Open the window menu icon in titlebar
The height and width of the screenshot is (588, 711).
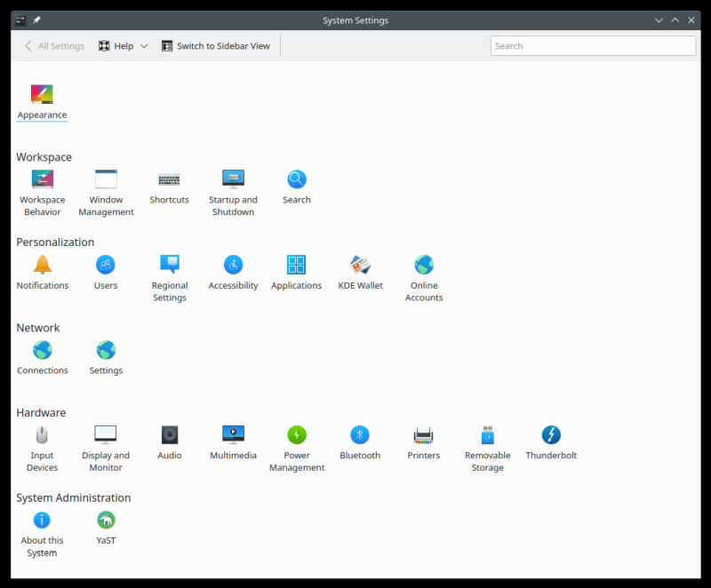click(20, 20)
